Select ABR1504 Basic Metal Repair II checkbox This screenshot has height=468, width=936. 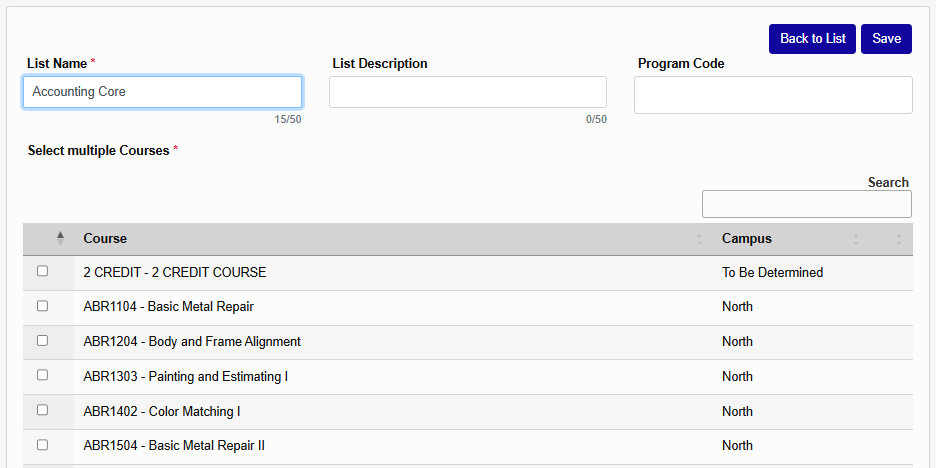coord(42,445)
